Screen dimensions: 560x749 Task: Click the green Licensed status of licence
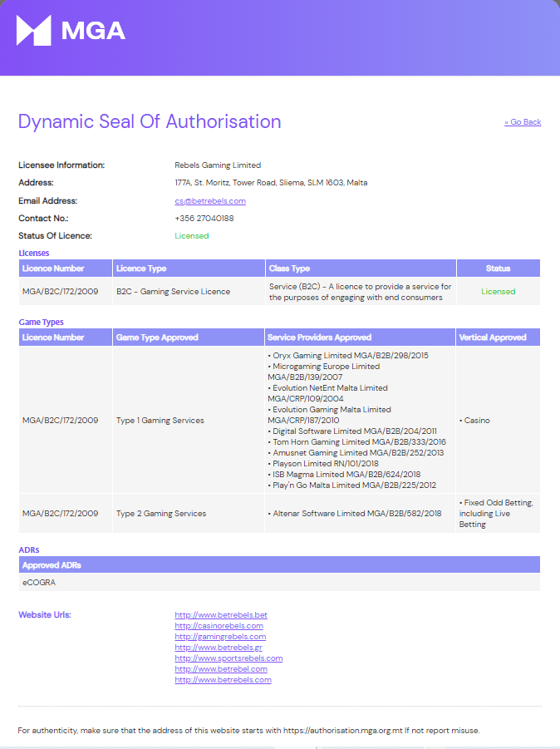pyautogui.click(x=191, y=236)
